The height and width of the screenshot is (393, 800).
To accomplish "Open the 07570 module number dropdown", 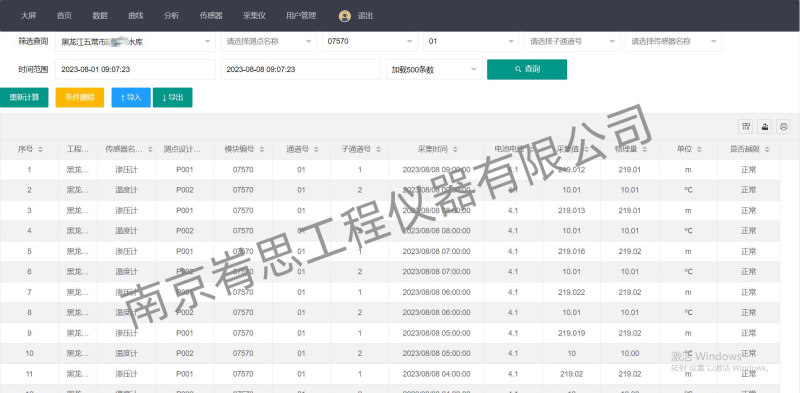I will (369, 41).
